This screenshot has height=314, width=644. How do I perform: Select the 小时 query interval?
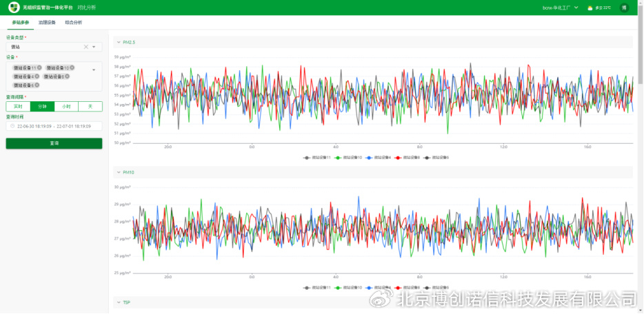[x=66, y=107]
